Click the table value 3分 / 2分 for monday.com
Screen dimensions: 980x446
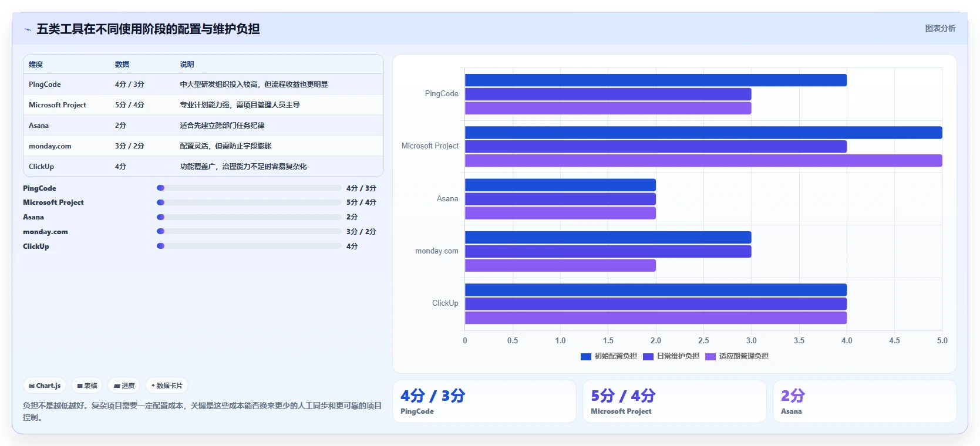(x=130, y=146)
